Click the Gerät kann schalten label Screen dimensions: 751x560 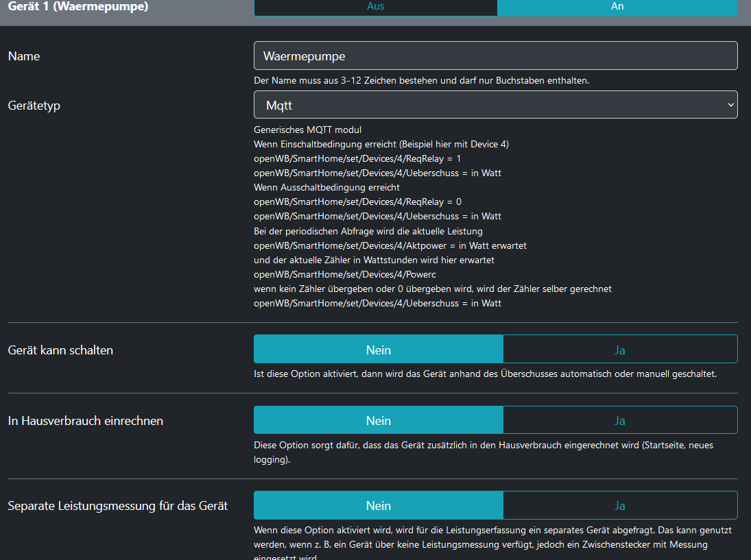(x=60, y=350)
